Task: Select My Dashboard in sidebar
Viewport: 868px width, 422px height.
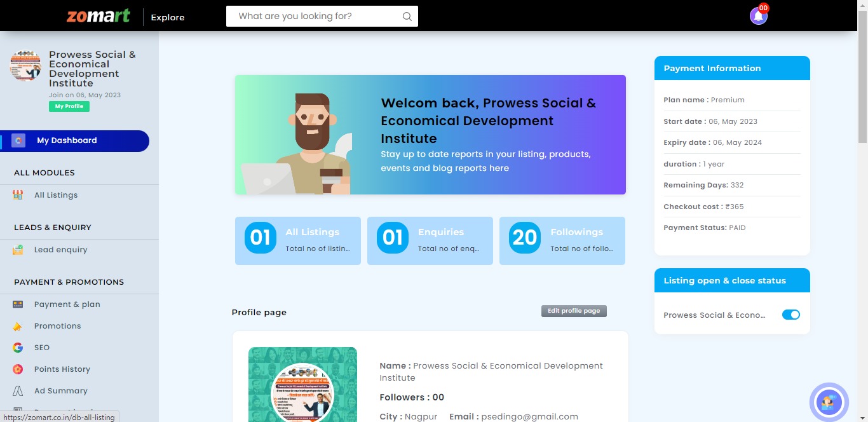Action: pyautogui.click(x=75, y=140)
